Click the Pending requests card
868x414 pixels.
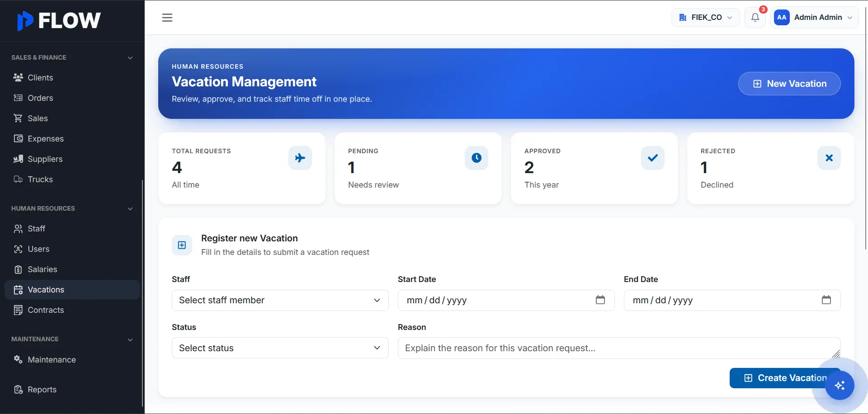click(x=418, y=168)
